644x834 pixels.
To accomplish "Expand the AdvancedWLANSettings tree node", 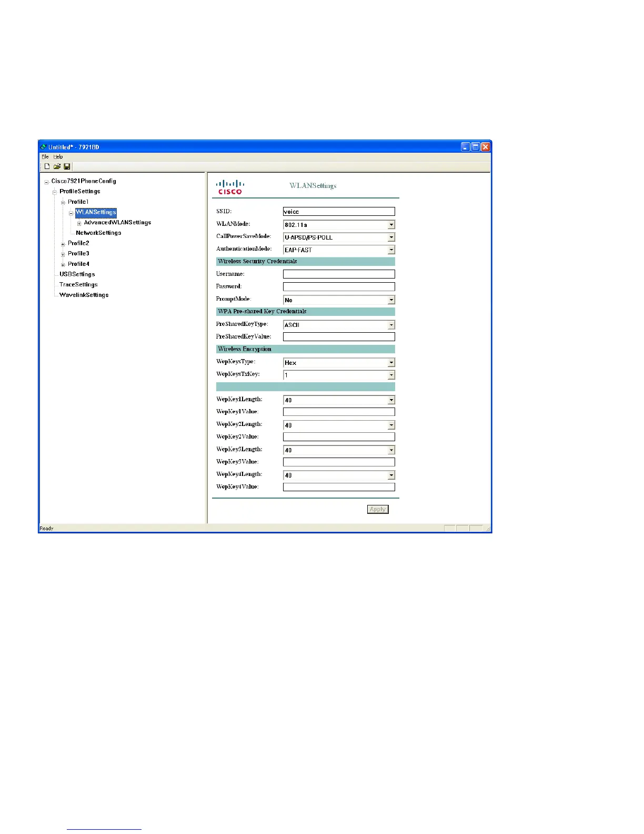I will (79, 223).
